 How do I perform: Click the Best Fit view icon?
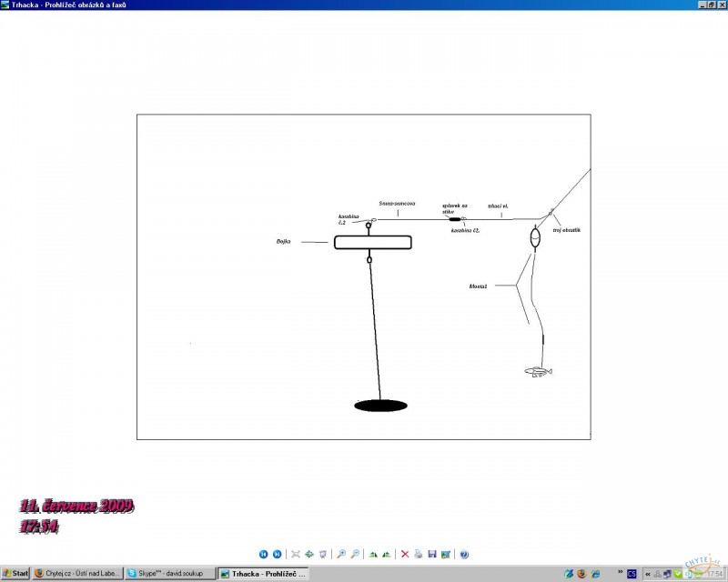pos(295,554)
